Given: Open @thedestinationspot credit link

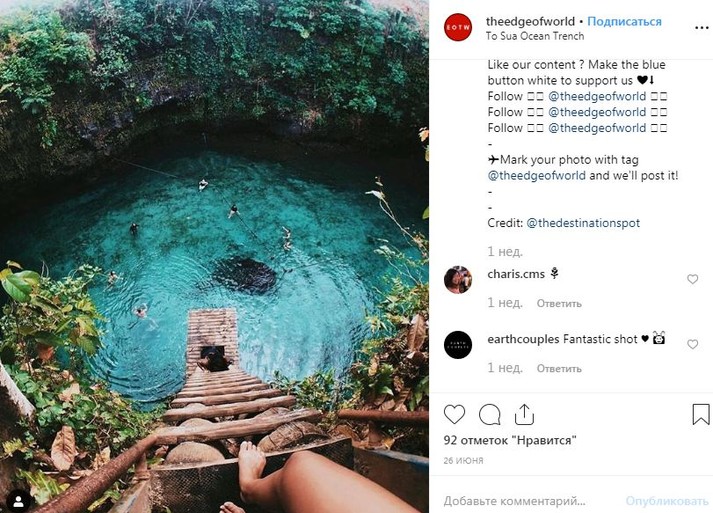Looking at the screenshot, I should 583,223.
